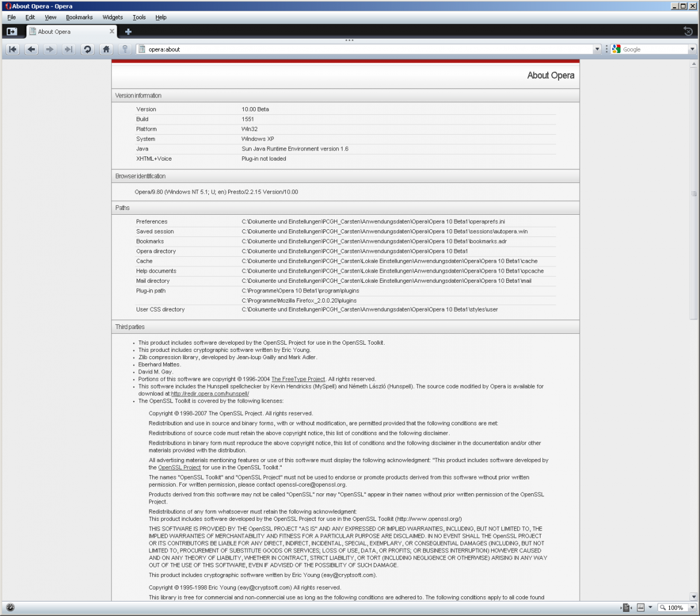This screenshot has width=700, height=616.
Task: Click the '10.00 Beta' version value
Action: [255, 109]
